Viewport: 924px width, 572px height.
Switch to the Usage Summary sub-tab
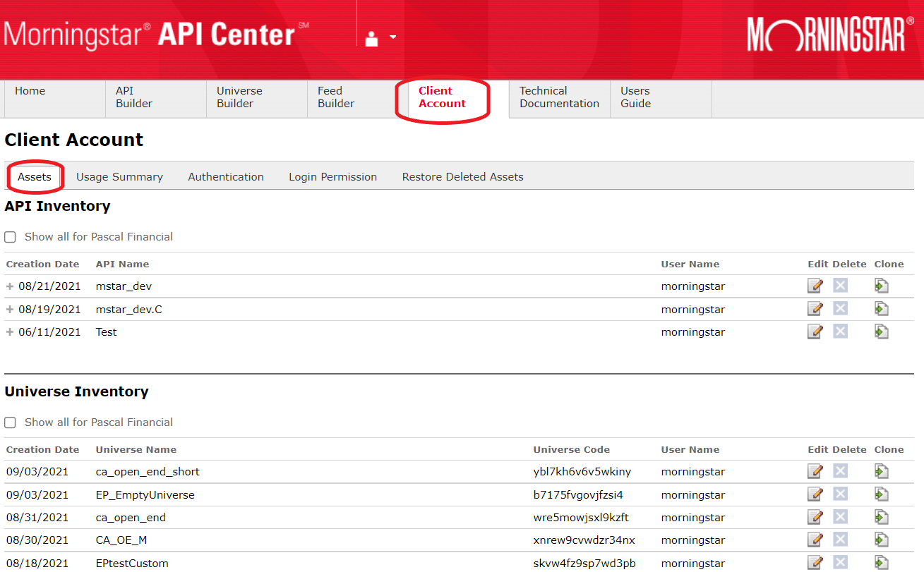119,177
